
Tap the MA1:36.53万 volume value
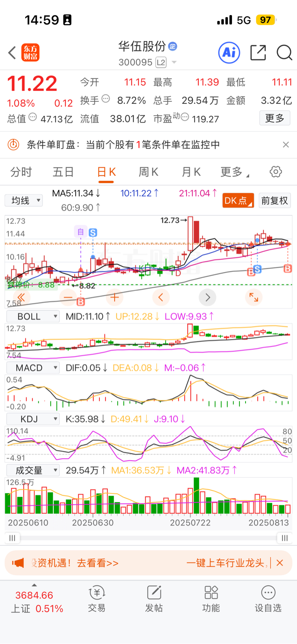[141, 470]
